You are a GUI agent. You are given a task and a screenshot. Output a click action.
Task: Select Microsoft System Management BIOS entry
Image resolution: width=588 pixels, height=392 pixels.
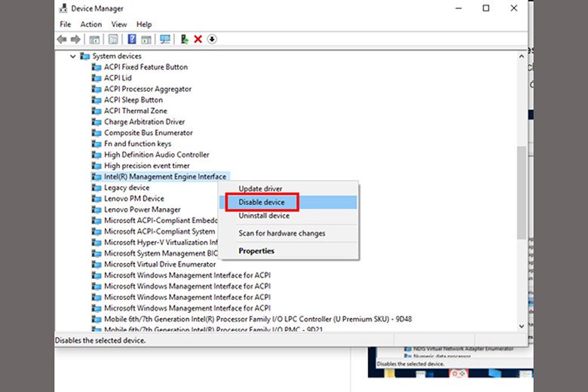(161, 253)
